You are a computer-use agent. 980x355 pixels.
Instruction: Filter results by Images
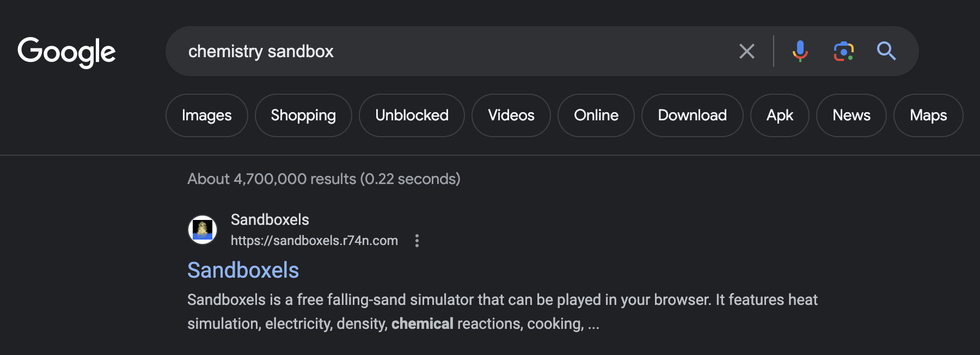206,115
